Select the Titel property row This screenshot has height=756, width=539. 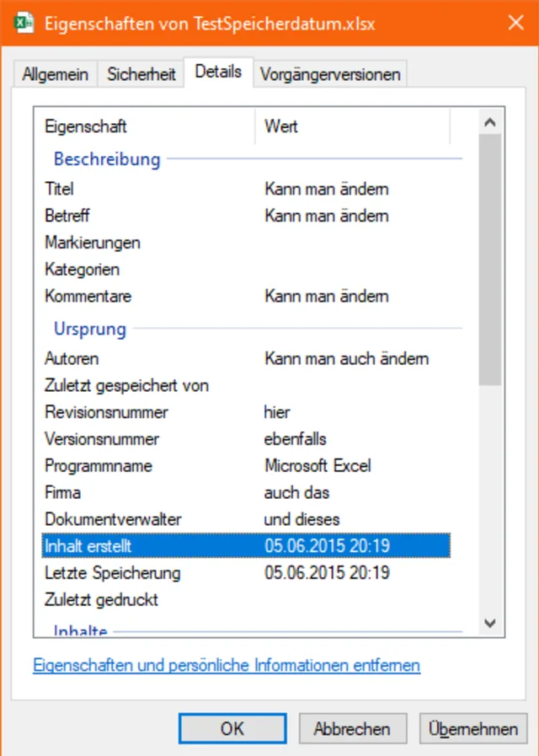pos(59,189)
